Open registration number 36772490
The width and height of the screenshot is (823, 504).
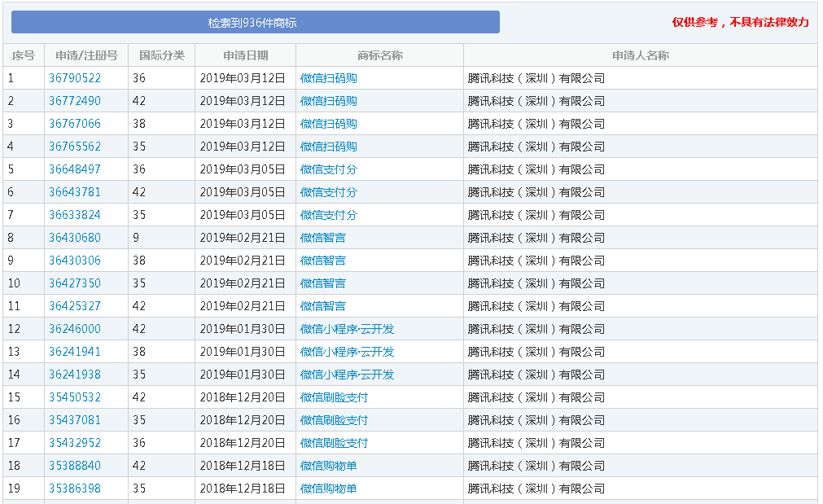[x=75, y=101]
